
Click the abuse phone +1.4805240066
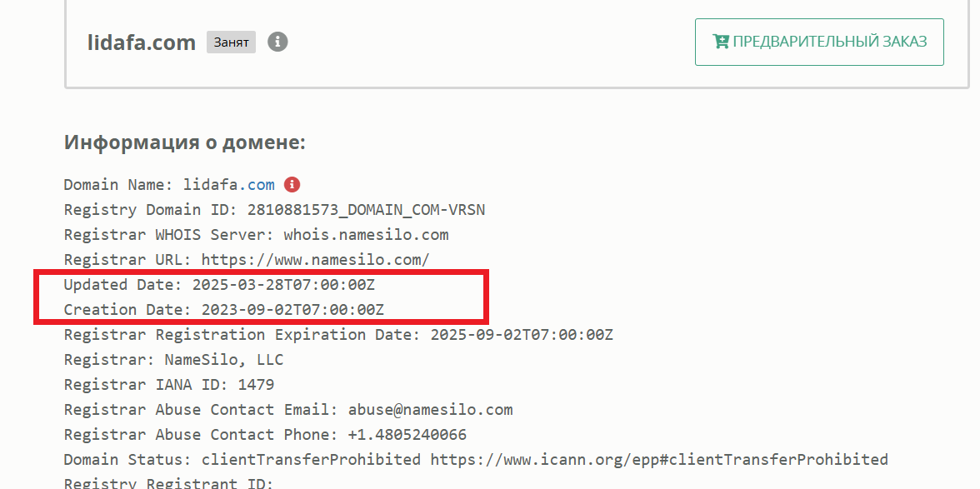pyautogui.click(x=407, y=435)
